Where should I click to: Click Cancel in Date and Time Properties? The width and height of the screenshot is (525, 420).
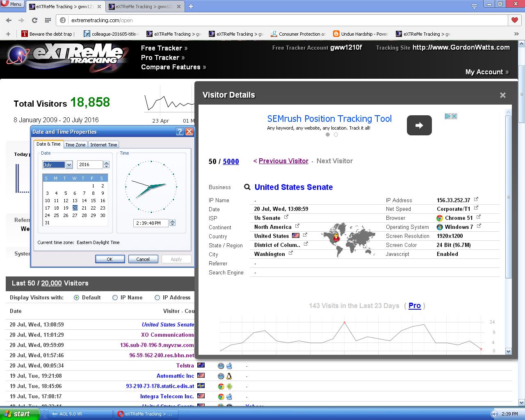click(x=143, y=259)
